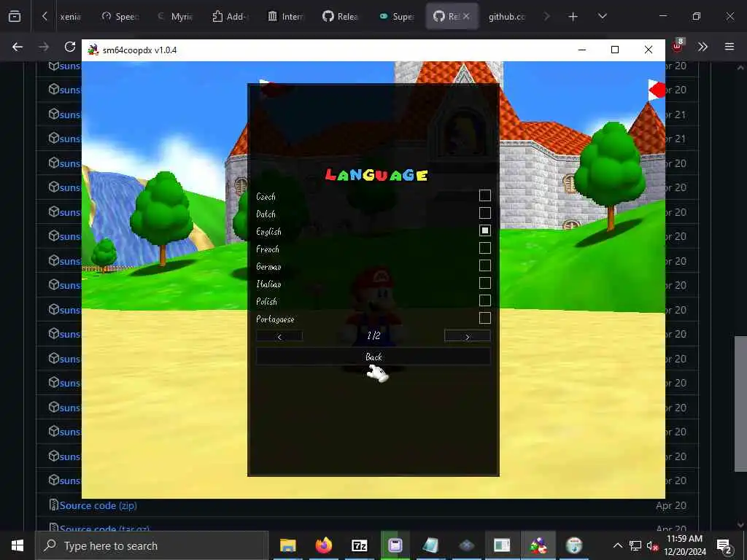The height and width of the screenshot is (560, 747).
Task: Open new browser tab plus button
Action: coord(573,17)
